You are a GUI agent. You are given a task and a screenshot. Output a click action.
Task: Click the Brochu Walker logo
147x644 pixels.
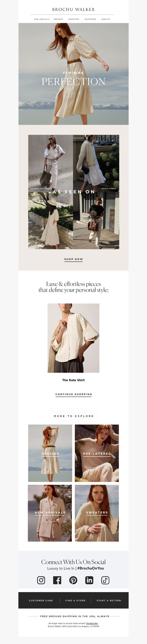click(73, 10)
